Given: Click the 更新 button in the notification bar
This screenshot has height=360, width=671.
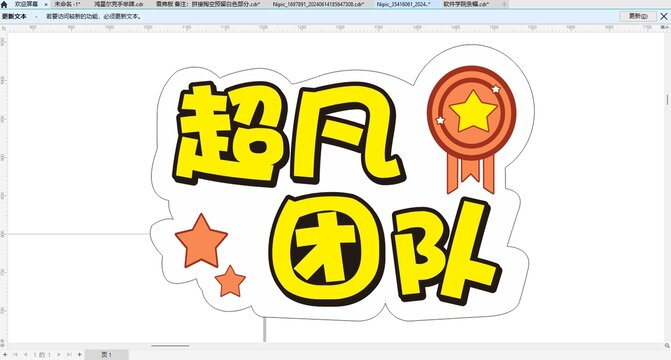Looking at the screenshot, I should (x=638, y=16).
